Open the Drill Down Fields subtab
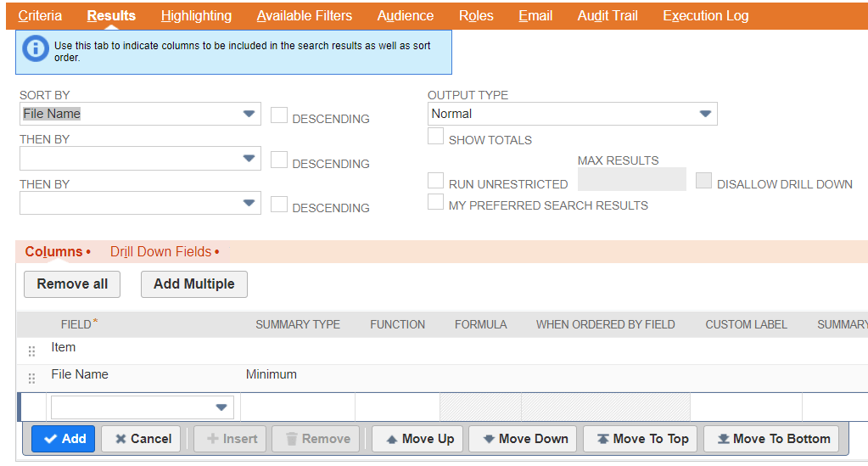This screenshot has height=466, width=868. 164,252
